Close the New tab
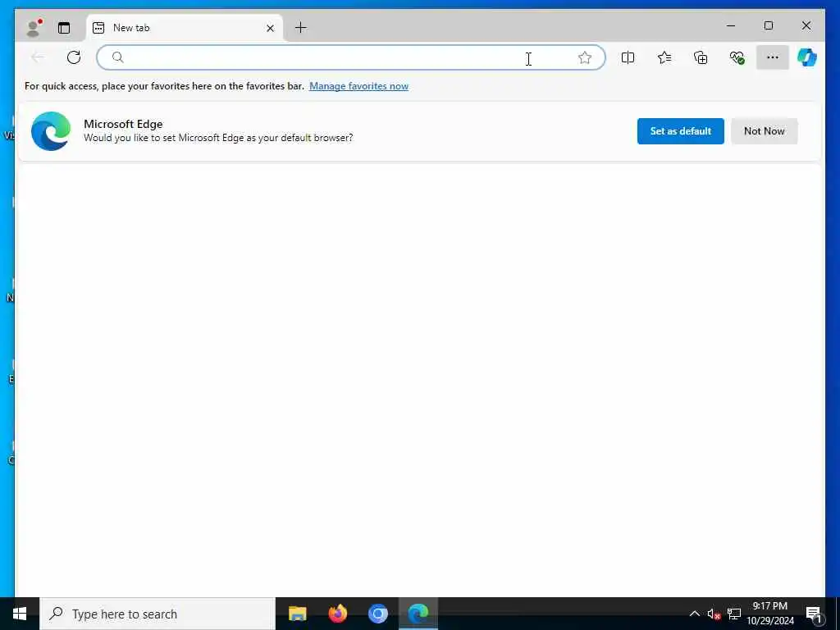The height and width of the screenshot is (630, 840). tap(270, 28)
